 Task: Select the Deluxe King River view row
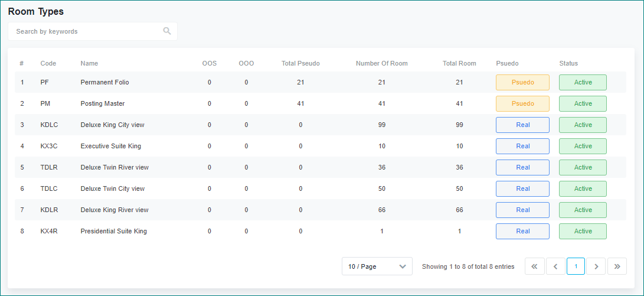pyautogui.click(x=115, y=210)
